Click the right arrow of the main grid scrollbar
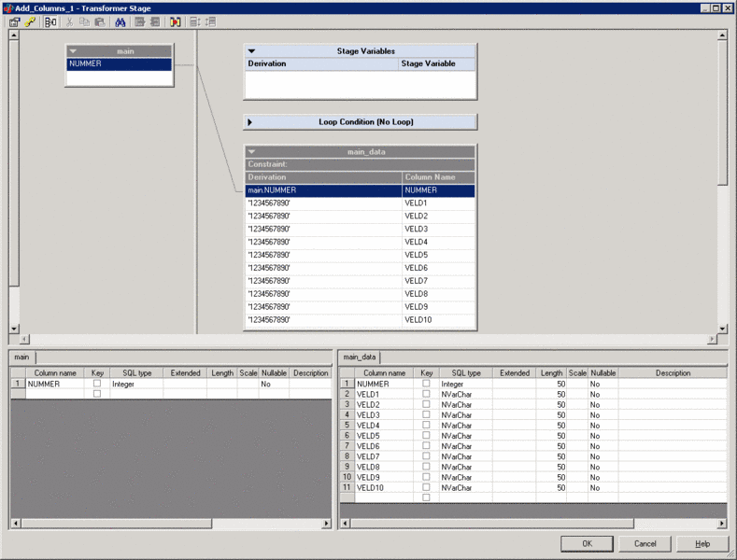Viewport: 737px width, 560px height. click(326, 523)
